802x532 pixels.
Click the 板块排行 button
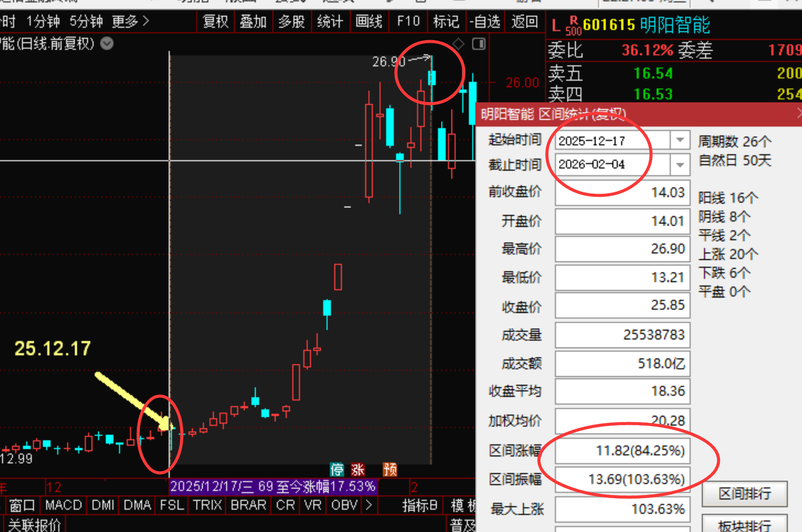click(744, 525)
